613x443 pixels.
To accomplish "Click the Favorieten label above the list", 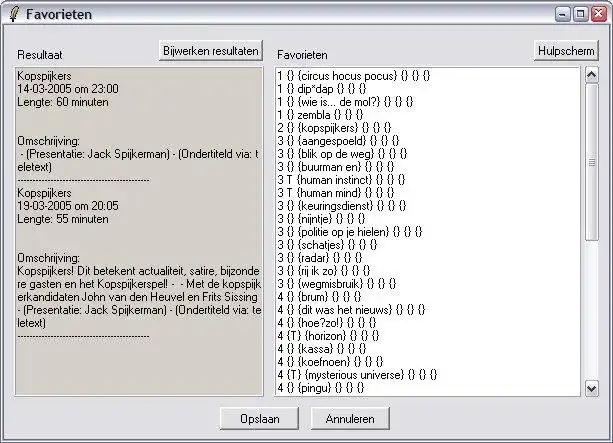I will (x=302, y=55).
